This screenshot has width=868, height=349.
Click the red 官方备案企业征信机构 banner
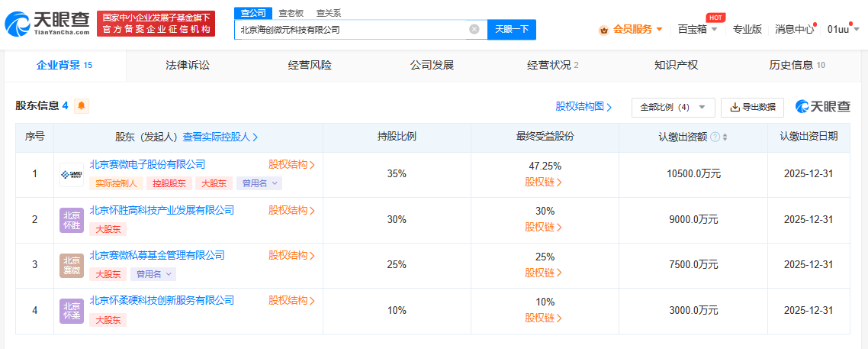(156, 24)
